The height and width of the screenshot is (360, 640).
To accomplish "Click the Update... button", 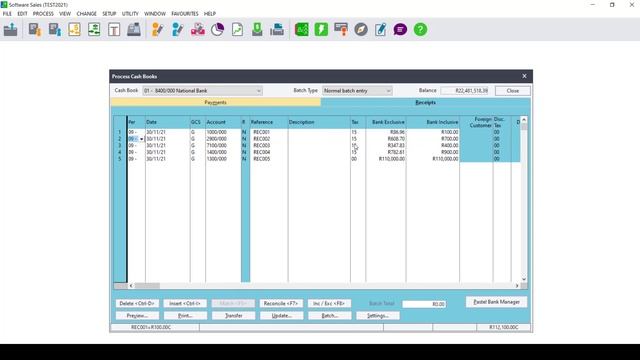I will tap(281, 316).
